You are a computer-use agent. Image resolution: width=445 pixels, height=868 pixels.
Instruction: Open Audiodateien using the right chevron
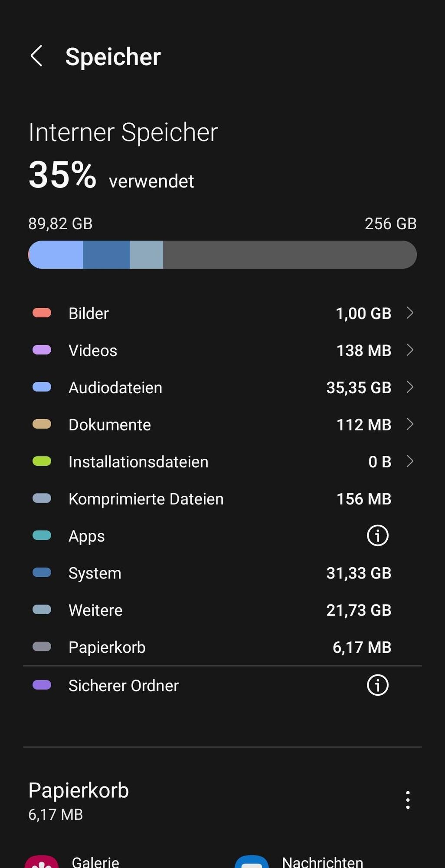coord(409,387)
